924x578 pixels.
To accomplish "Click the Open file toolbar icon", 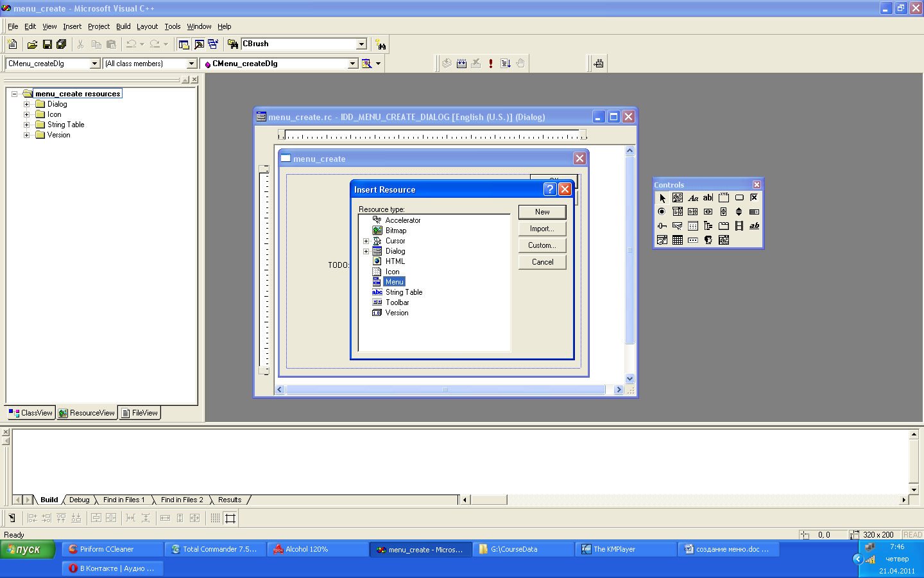I will click(32, 44).
